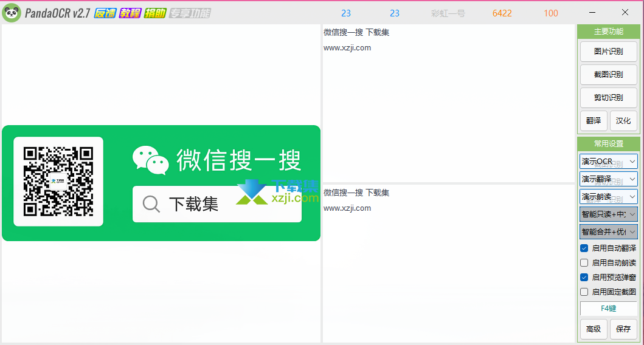
Task: Expand the 智能只读+中 dropdown
Action: coord(608,214)
